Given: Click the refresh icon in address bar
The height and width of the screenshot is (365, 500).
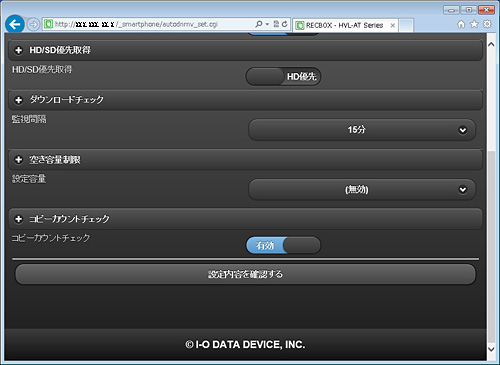Looking at the screenshot, I should pos(284,24).
